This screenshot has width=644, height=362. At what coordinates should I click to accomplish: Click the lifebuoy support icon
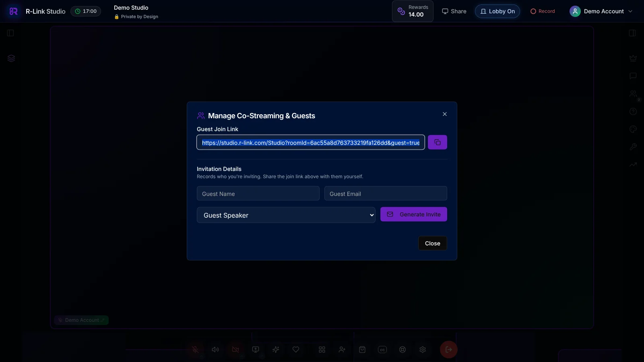coord(402,350)
